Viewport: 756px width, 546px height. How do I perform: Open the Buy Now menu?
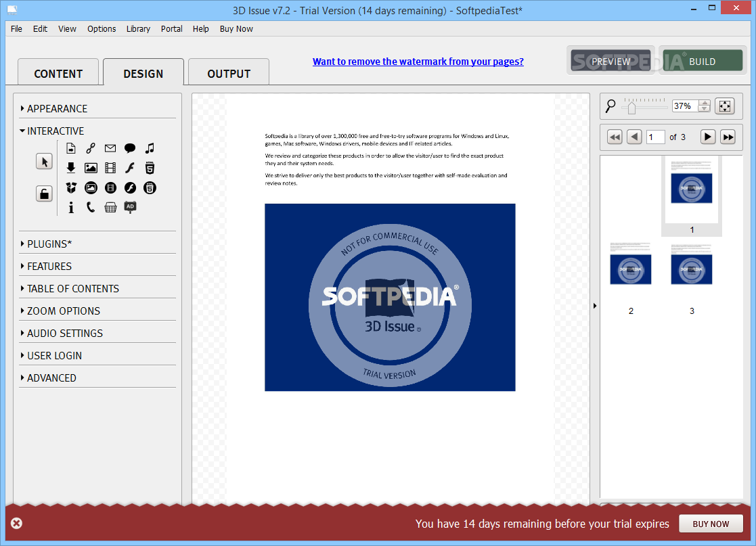(x=236, y=29)
